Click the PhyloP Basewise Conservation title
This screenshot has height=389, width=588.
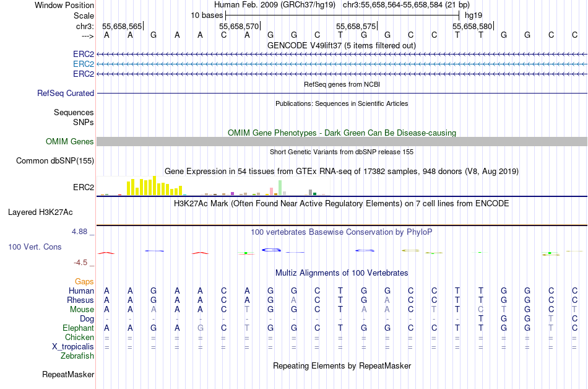342,232
